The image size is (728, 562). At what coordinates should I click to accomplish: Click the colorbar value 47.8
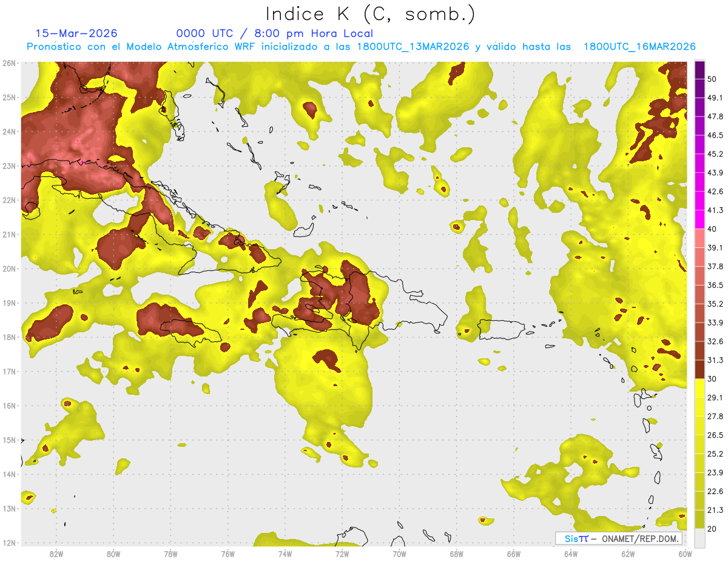(715, 116)
